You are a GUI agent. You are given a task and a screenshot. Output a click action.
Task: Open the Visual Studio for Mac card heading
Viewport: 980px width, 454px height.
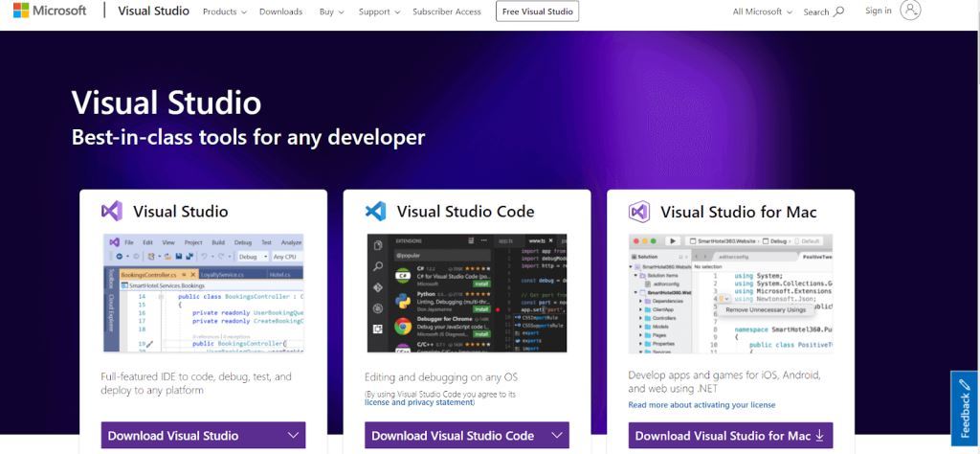(738, 212)
